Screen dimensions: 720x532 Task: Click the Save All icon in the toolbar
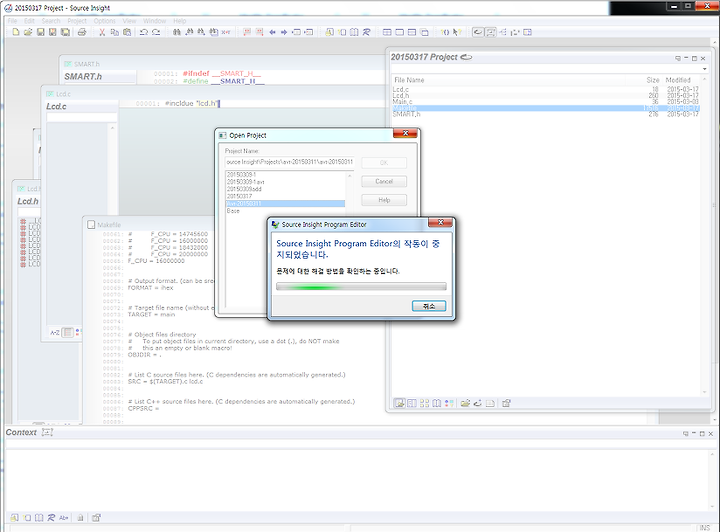pos(65,32)
